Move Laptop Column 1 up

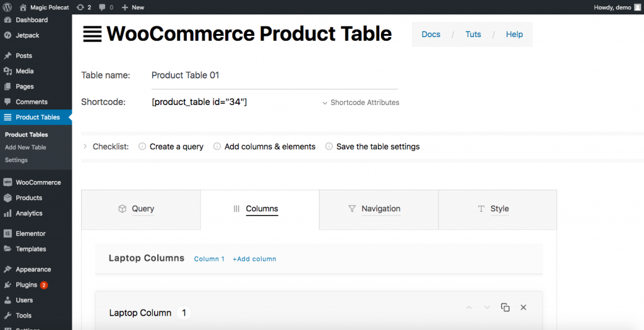(469, 307)
